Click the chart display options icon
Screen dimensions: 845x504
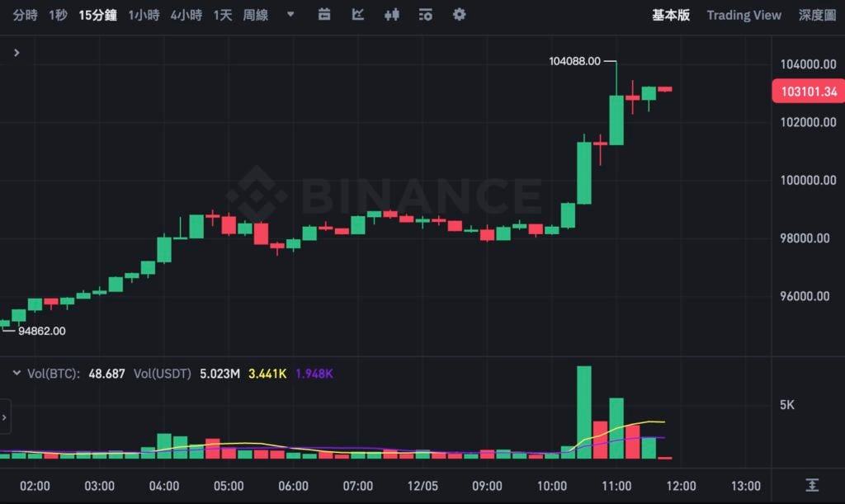[x=426, y=15]
